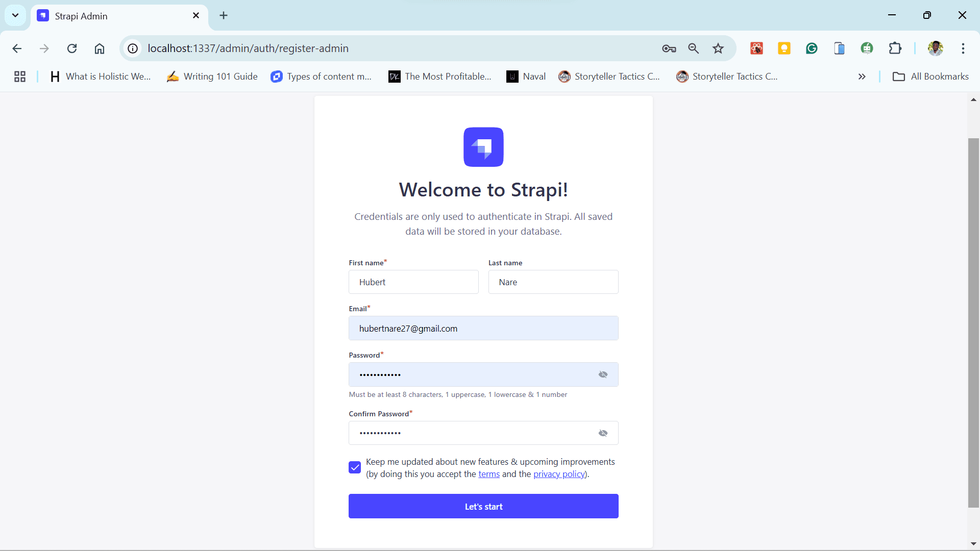Open the password manager key icon
This screenshot has height=551, width=980.
click(x=669, y=48)
